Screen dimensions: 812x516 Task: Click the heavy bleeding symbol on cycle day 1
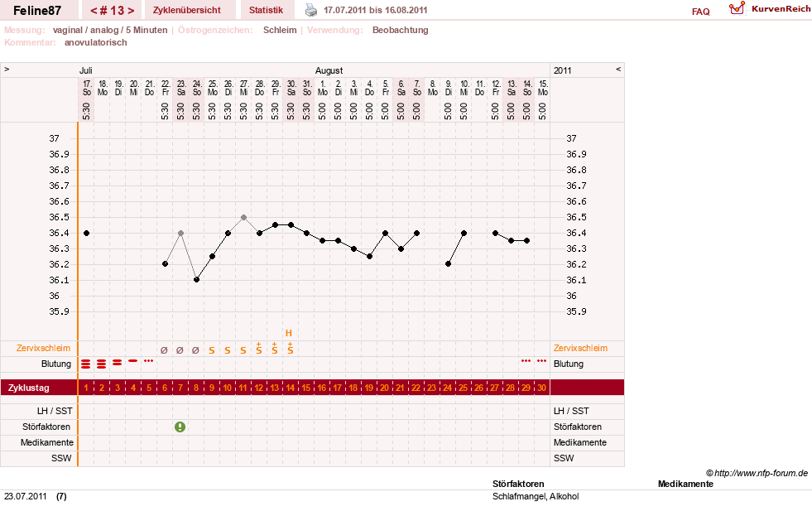click(x=86, y=364)
